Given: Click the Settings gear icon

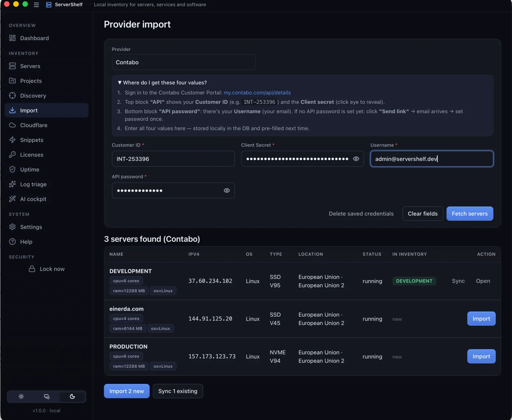Looking at the screenshot, I should (x=12, y=227).
